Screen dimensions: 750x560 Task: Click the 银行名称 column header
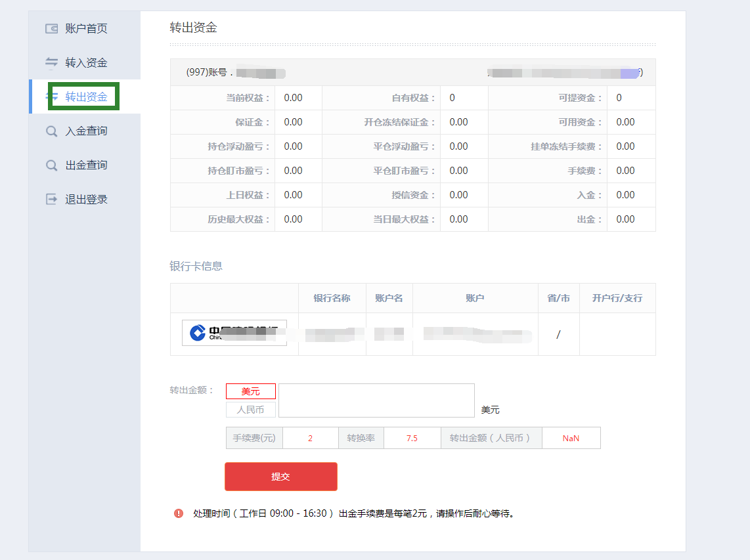pos(332,299)
